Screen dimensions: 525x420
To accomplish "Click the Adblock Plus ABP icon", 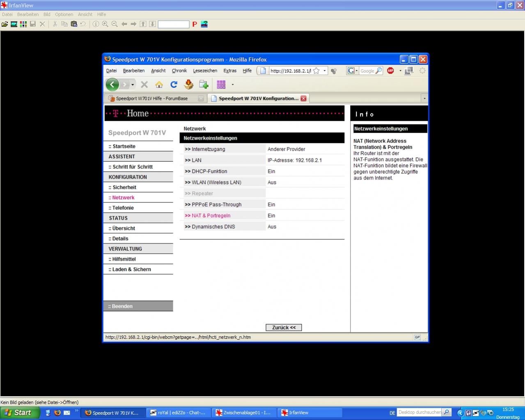I will (x=390, y=71).
